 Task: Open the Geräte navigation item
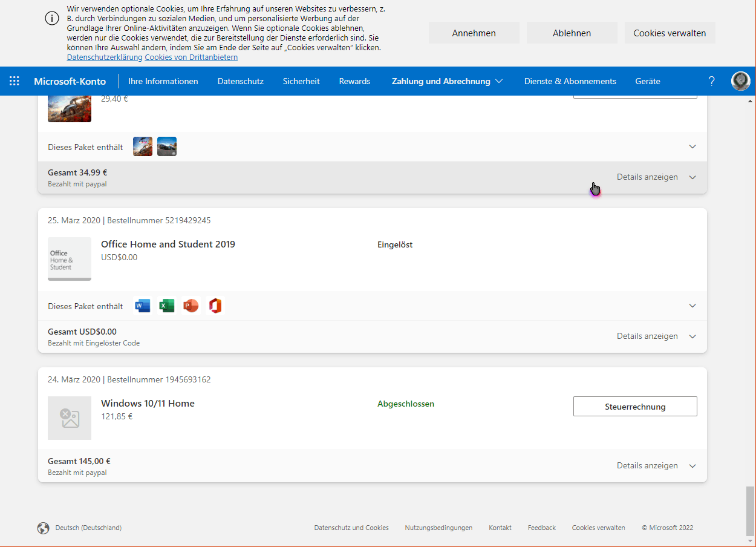tap(648, 81)
